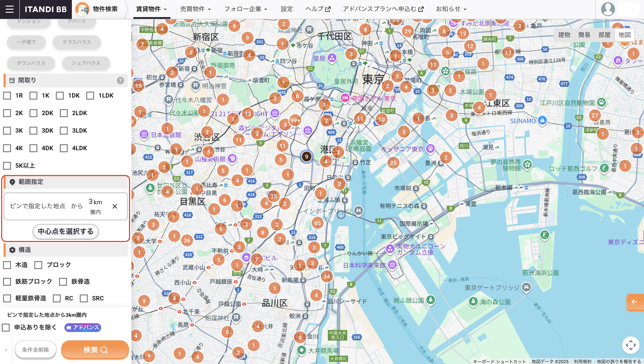
Task: Open the 設定 menu item
Action: (287, 9)
